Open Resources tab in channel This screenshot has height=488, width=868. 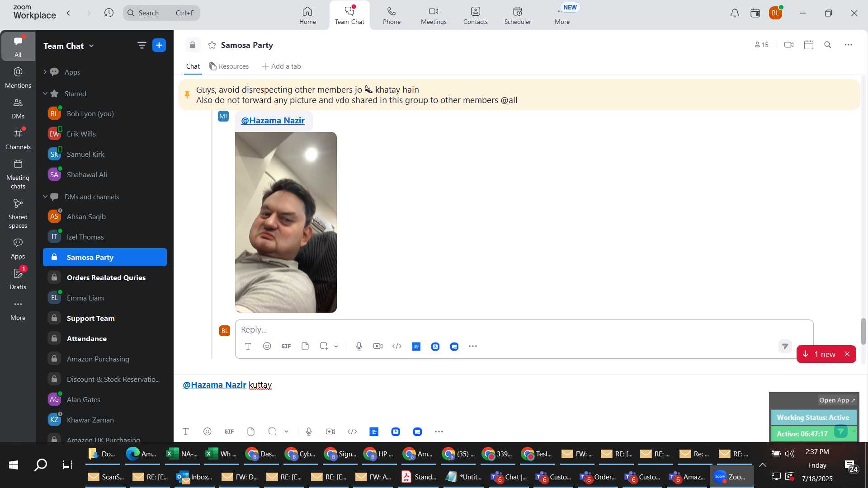click(x=229, y=66)
